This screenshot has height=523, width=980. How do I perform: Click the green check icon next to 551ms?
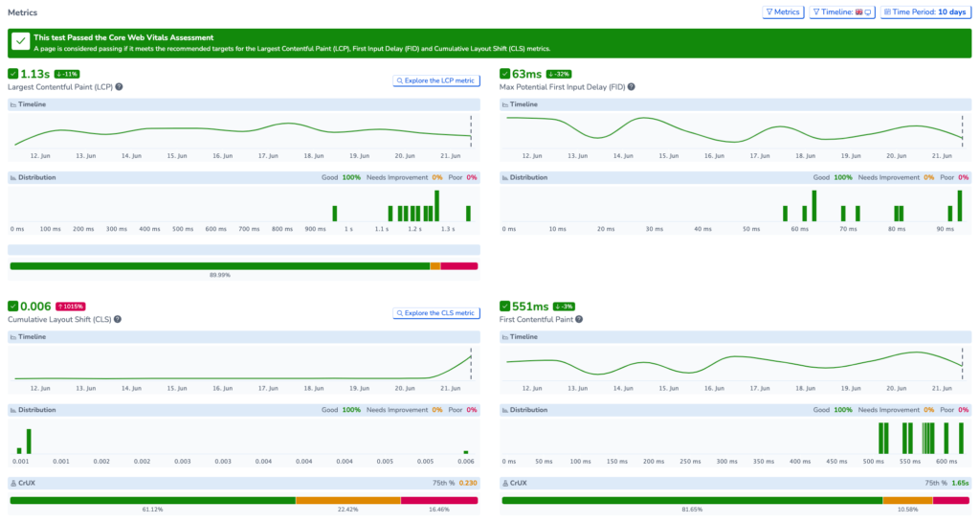(x=504, y=306)
